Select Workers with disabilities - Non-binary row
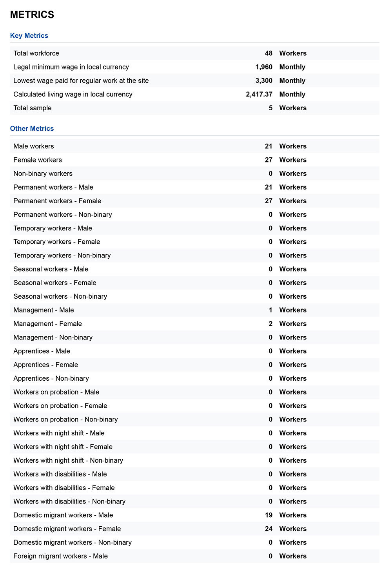The height and width of the screenshot is (573, 392). [194, 502]
